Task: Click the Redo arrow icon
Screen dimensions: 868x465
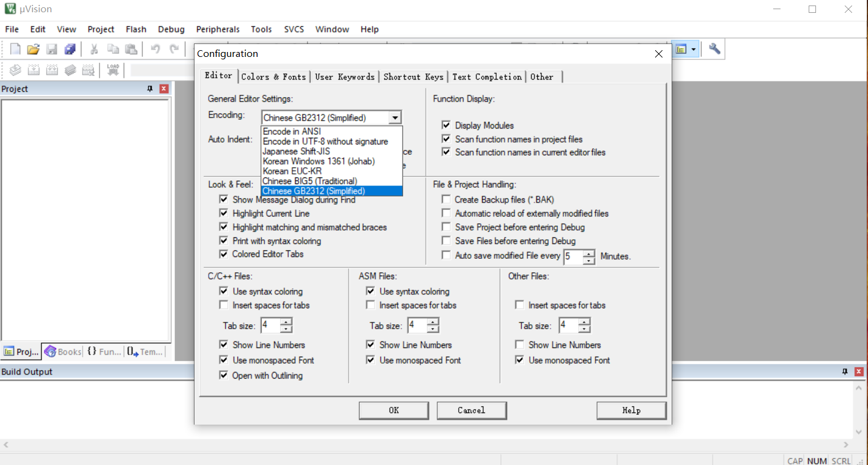Action: [174, 50]
